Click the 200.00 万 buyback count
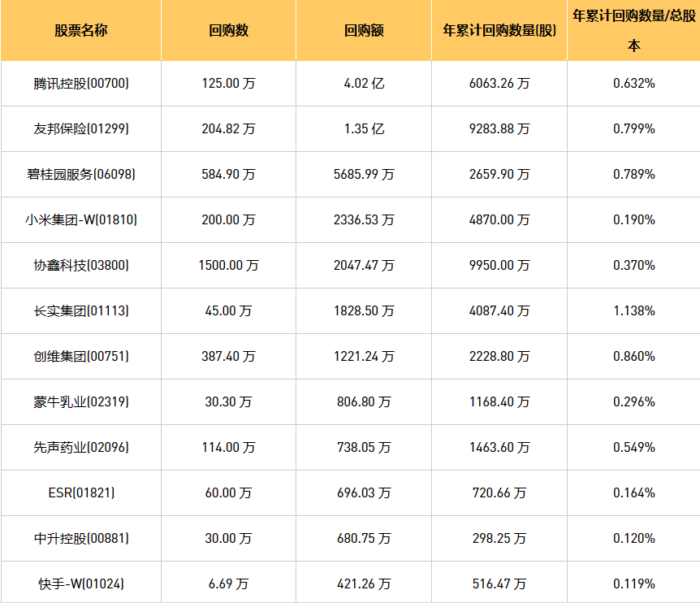This screenshot has height=603, width=700. 228,220
